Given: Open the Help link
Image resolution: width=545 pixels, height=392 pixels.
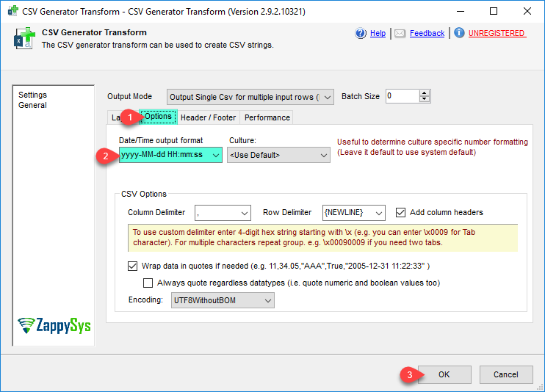Looking at the screenshot, I should [378, 33].
